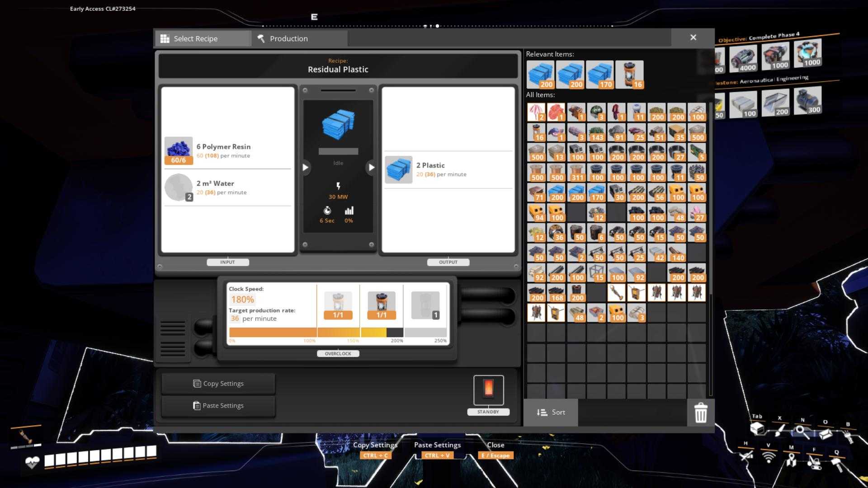Click the CTRL + V key hint
The image size is (868, 488).
[437, 455]
